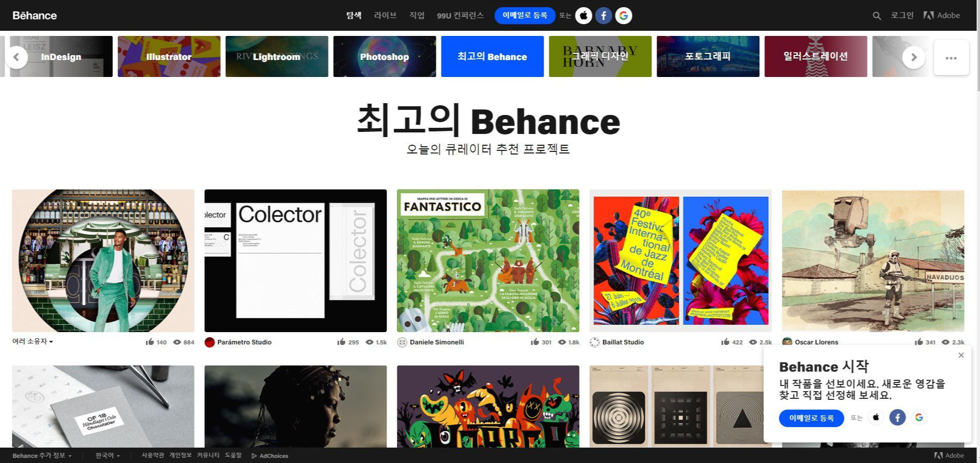
Task: Select the Photoshop category tile
Action: point(385,56)
